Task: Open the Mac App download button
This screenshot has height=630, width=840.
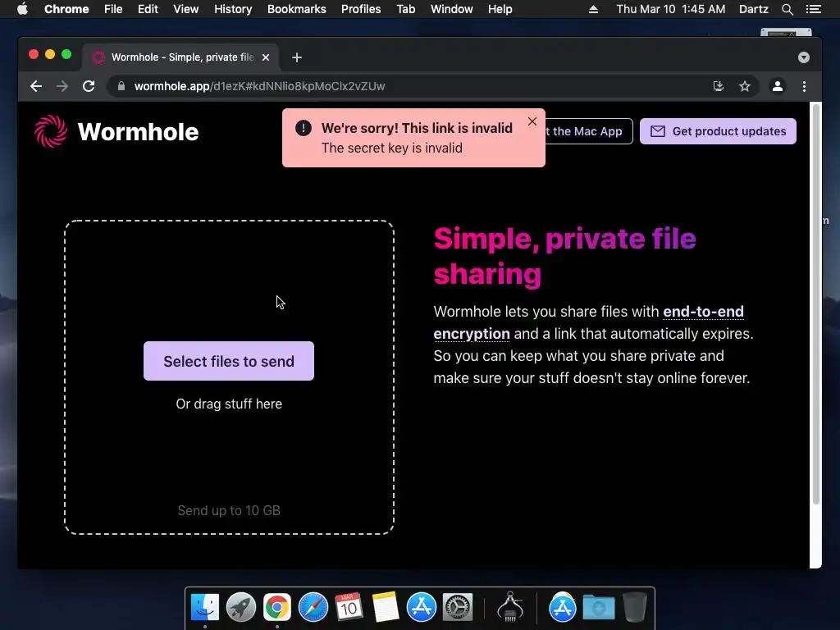Action: [x=588, y=131]
